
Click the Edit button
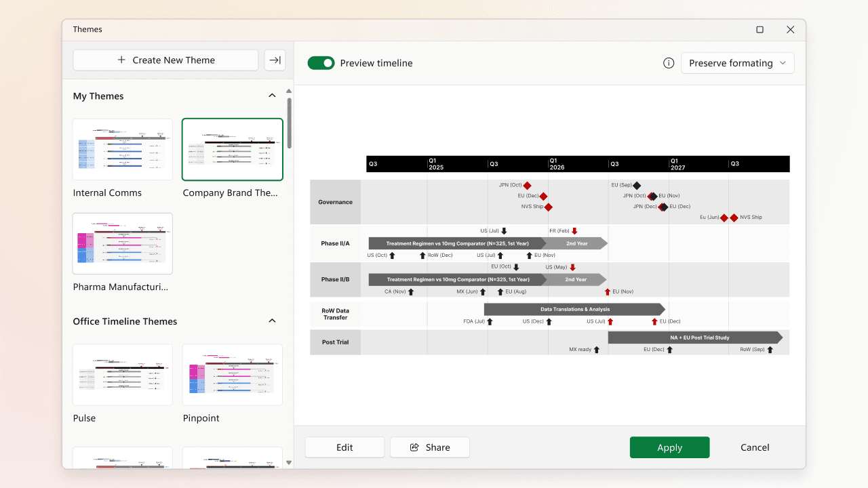pos(344,447)
